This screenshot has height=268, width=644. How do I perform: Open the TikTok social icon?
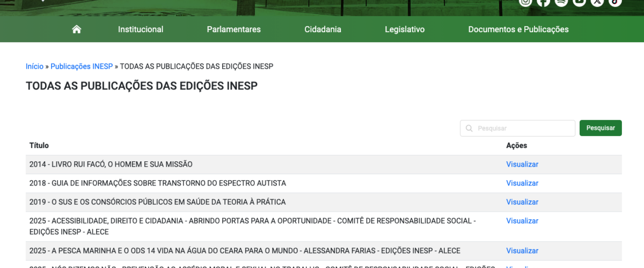[615, 2]
